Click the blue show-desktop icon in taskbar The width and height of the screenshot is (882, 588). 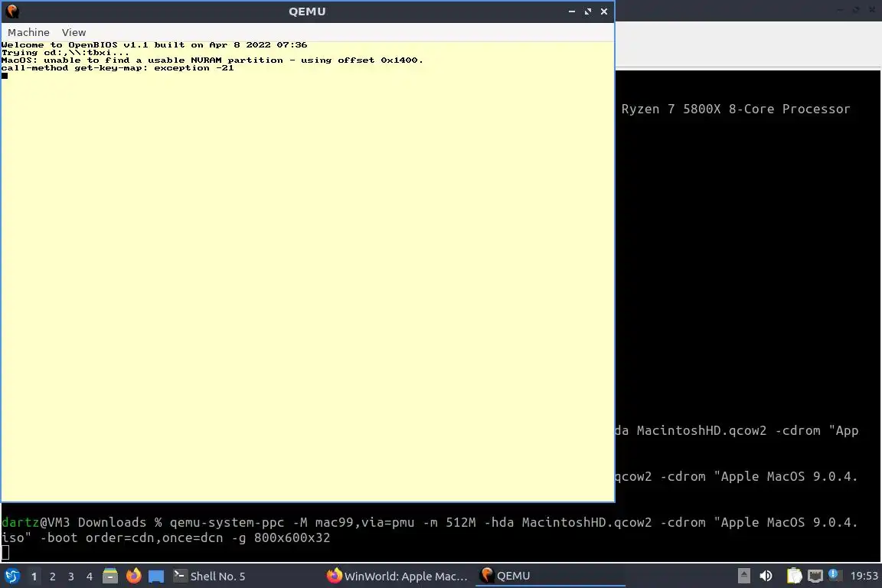click(x=156, y=577)
